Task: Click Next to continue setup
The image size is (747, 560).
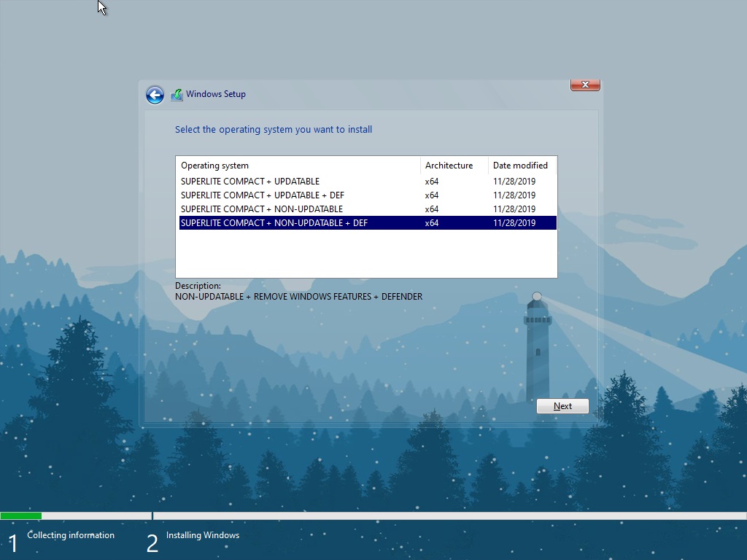Action: click(562, 406)
